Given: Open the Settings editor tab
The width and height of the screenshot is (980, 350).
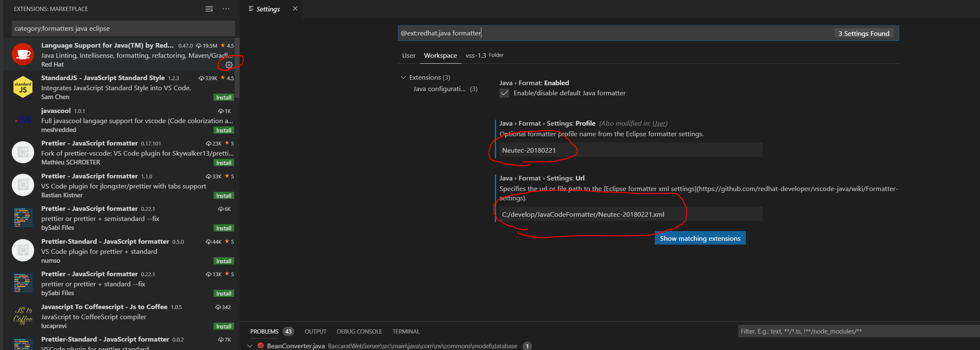Looking at the screenshot, I should tap(268, 9).
